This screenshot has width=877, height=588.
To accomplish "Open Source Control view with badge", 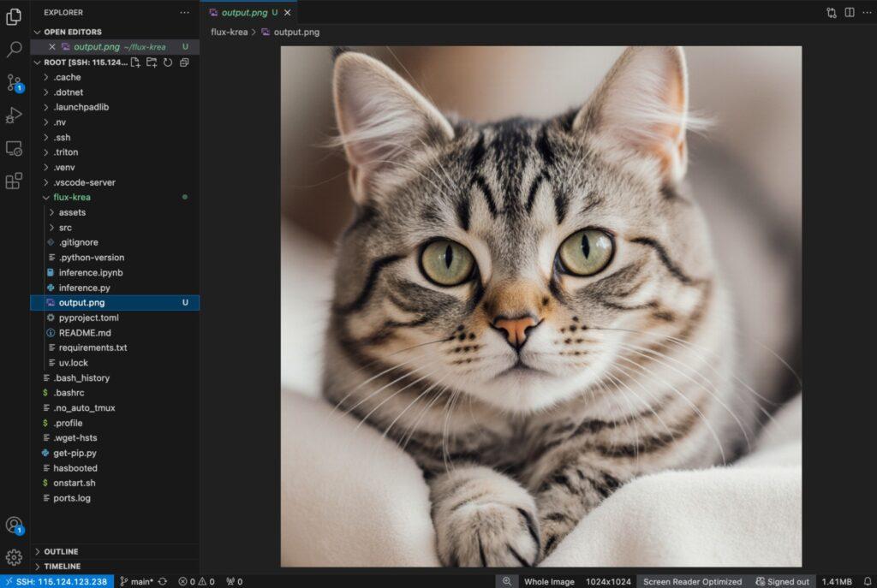I will pyautogui.click(x=14, y=83).
